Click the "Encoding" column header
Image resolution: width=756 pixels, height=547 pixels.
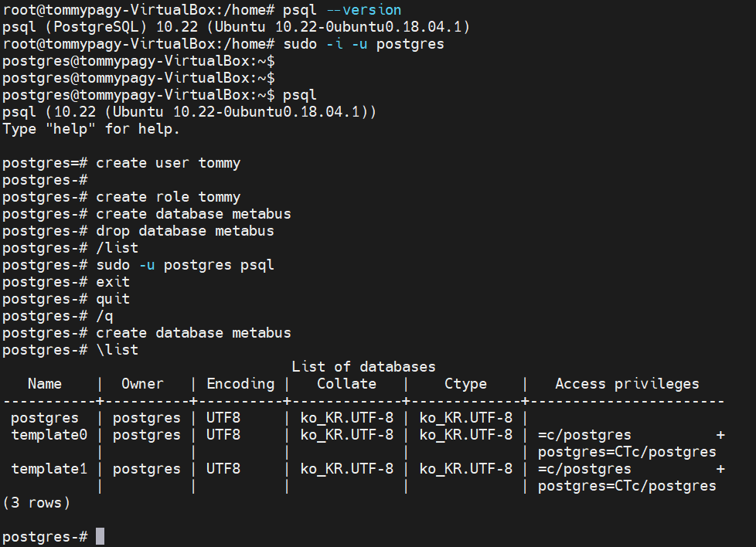point(240,384)
